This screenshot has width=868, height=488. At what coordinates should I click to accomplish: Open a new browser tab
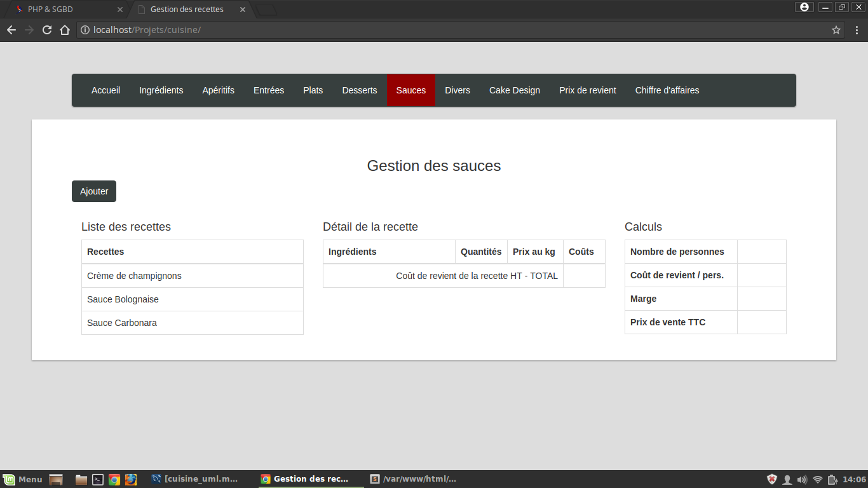click(266, 10)
